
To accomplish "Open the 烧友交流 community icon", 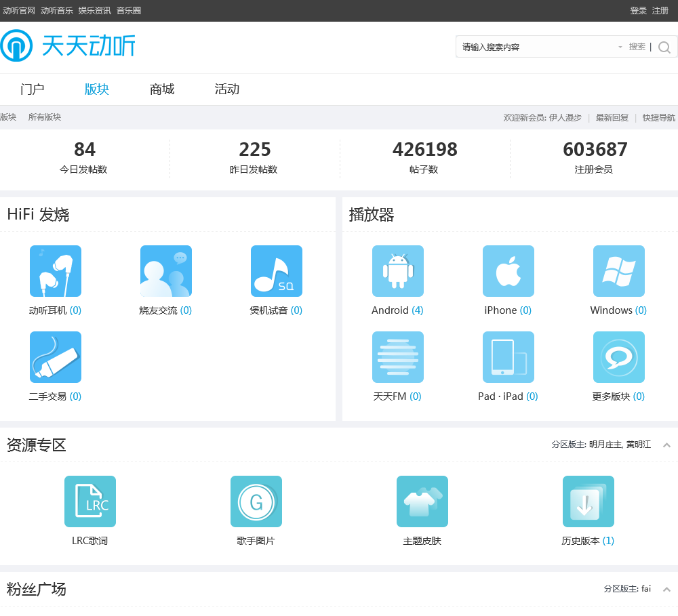I will (166, 271).
